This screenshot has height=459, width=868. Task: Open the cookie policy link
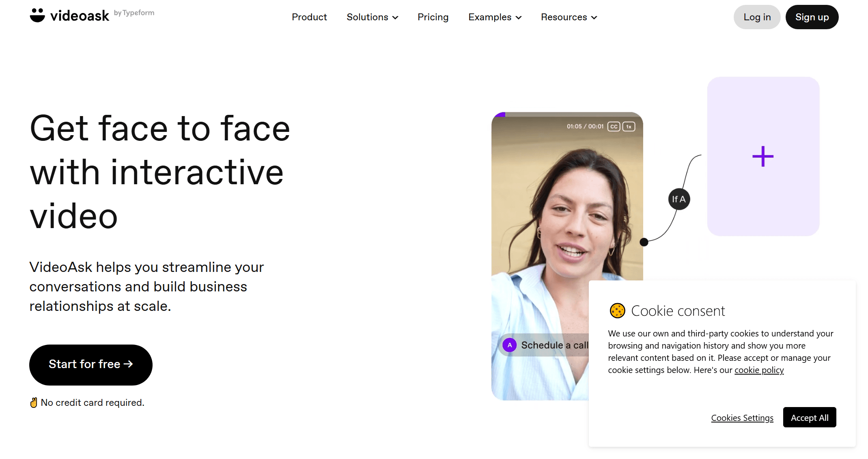click(759, 370)
